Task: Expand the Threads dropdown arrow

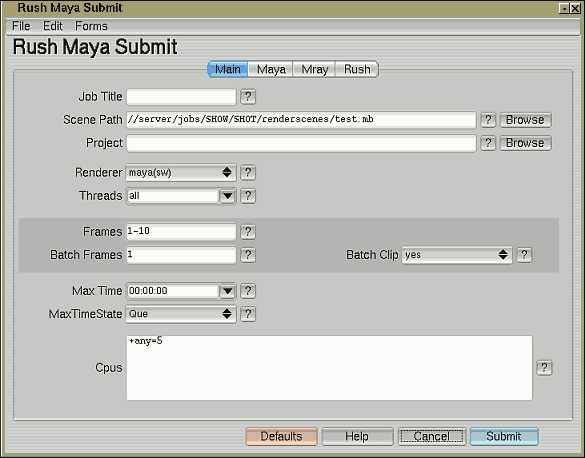Action: tap(227, 196)
